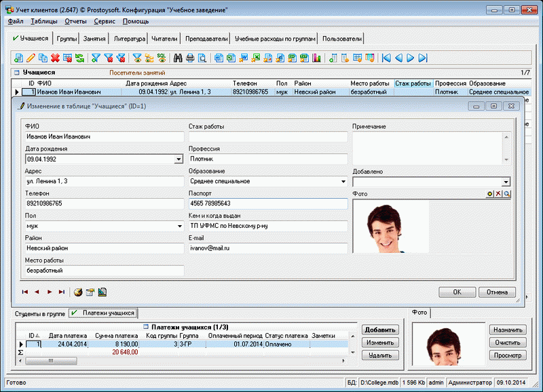The width and height of the screenshot is (543, 392).
Task: Open the bar chart diagram icon
Action: [315, 58]
